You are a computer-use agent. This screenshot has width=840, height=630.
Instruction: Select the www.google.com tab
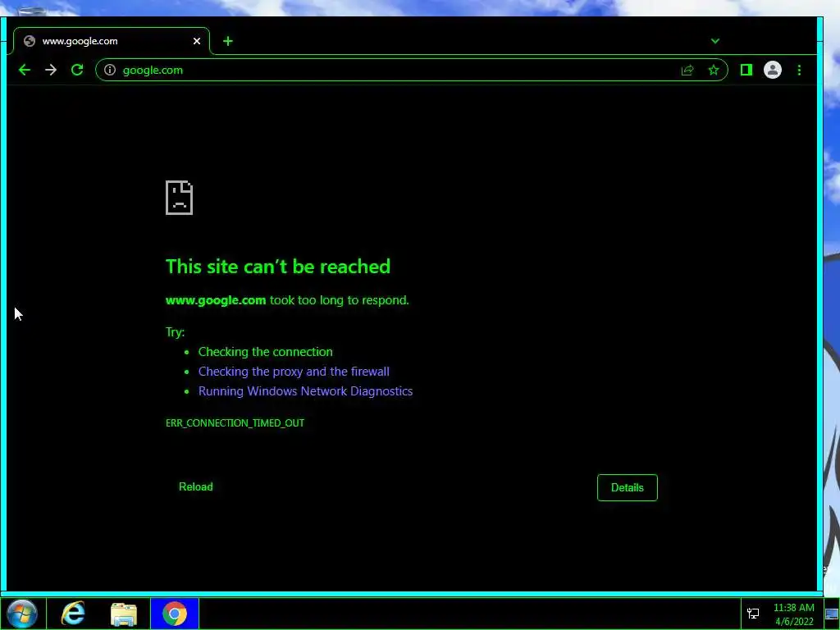tap(112, 41)
